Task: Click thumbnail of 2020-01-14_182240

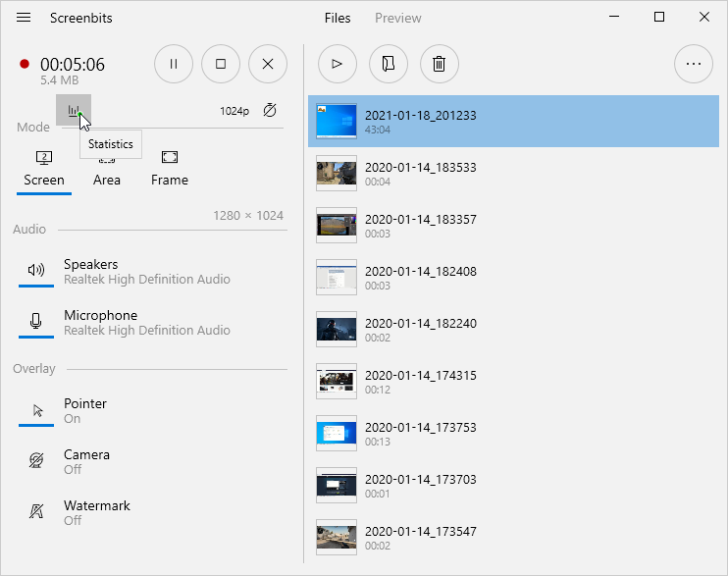Action: coord(337,330)
